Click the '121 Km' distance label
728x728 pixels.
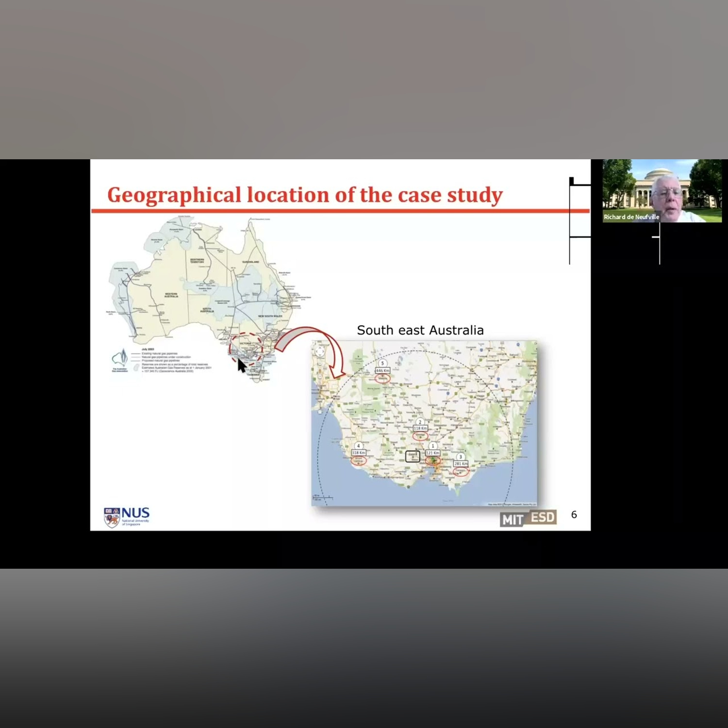pyautogui.click(x=433, y=453)
